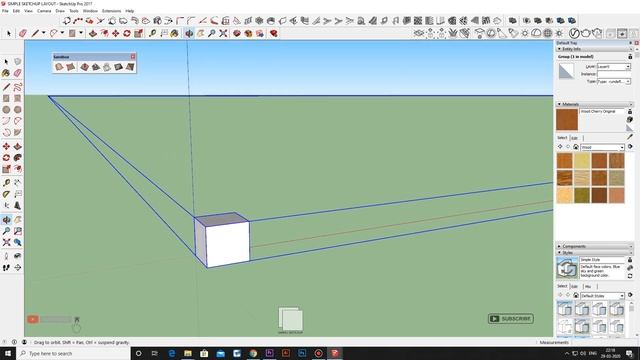640x360 pixels.
Task: Click the Instance name field in Entity Info
Action: click(614, 74)
